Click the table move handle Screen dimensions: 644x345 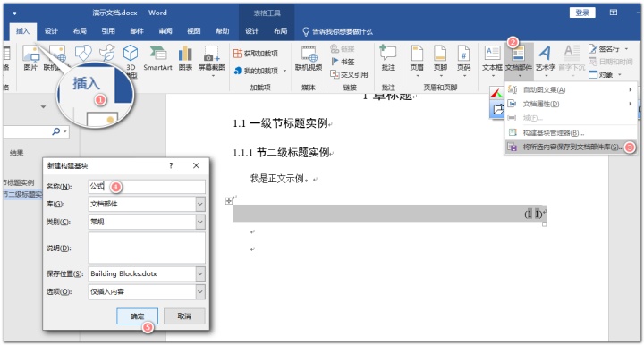pos(229,200)
